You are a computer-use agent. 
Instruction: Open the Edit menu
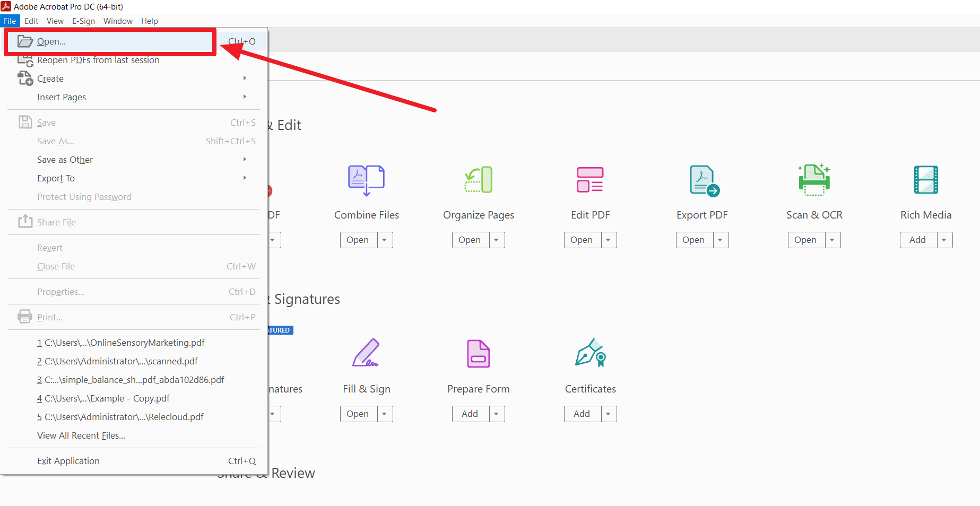tap(31, 21)
